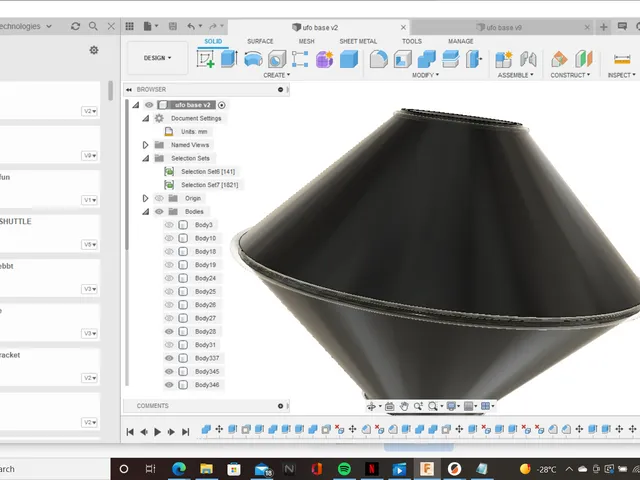This screenshot has width=640, height=480.
Task: Select the Combine tool
Action: [427, 59]
